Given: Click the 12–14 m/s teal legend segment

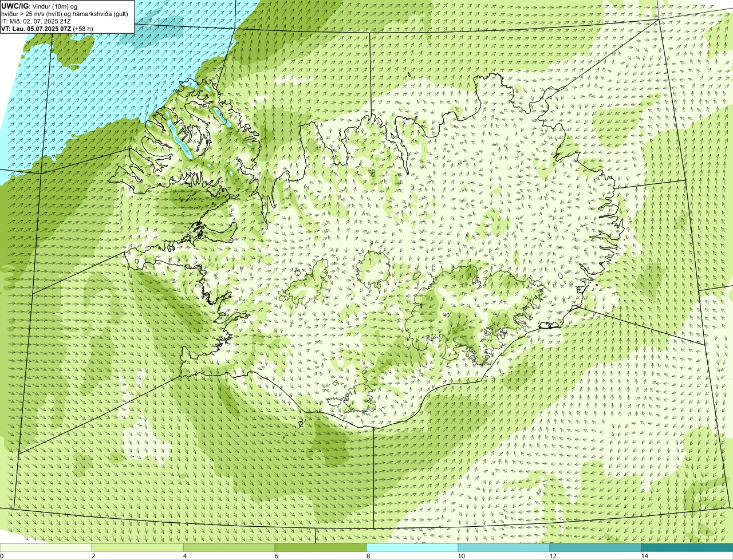Looking at the screenshot, I should tap(596, 547).
